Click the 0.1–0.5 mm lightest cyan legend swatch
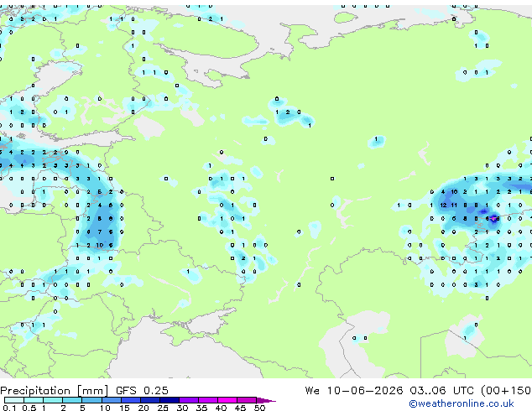The image size is (532, 411). coord(14,400)
